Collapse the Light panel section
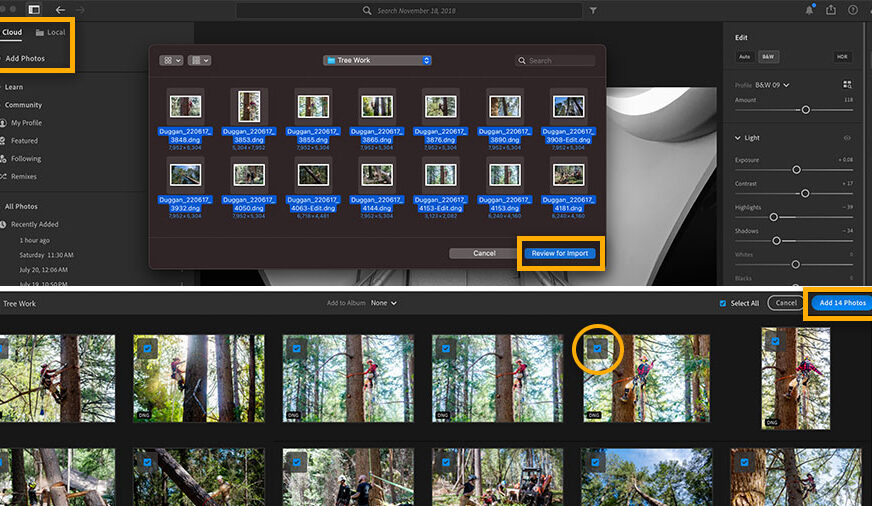Viewport: 872px width, 506px height. (739, 138)
